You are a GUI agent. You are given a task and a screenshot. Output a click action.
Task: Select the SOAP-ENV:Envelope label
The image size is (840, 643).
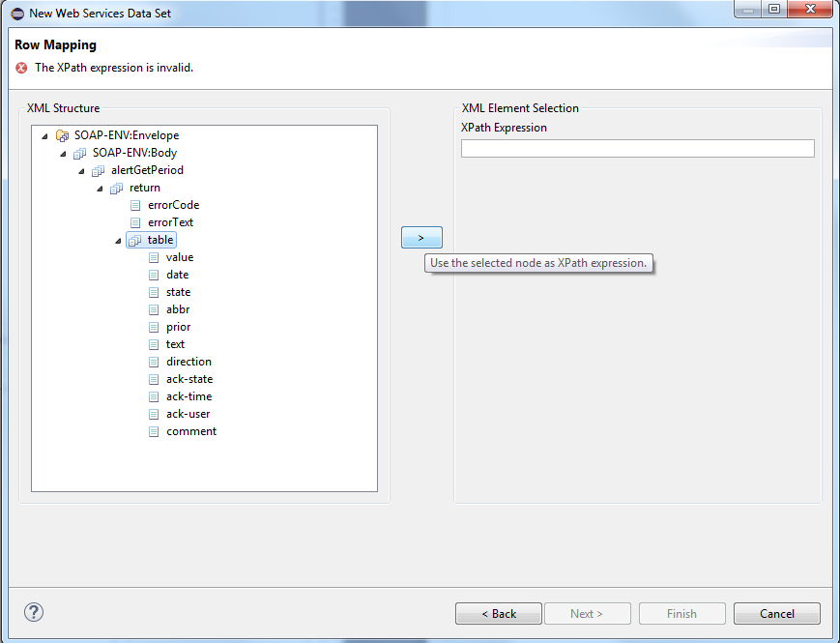click(127, 135)
